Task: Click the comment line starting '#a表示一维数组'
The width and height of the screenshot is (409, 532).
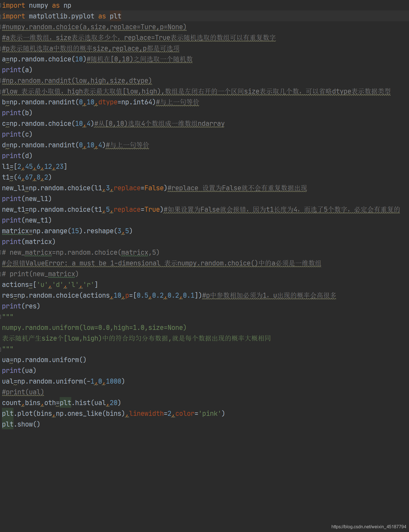Action: pyautogui.click(x=139, y=38)
